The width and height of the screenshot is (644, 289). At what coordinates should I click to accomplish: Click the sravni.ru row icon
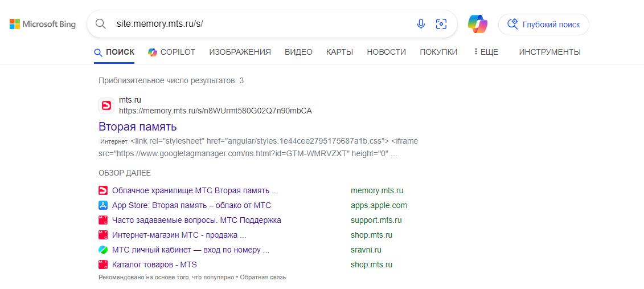(x=102, y=250)
